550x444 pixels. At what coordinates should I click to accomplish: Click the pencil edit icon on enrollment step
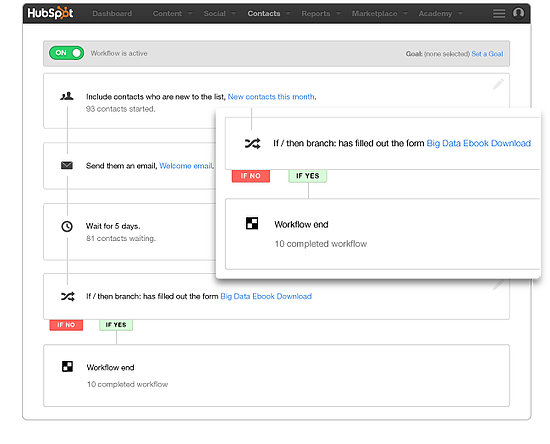pyautogui.click(x=498, y=84)
